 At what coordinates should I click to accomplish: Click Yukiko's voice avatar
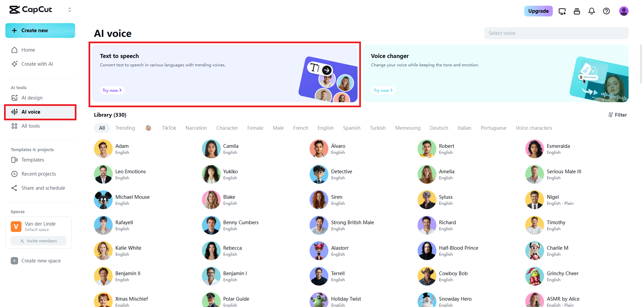[x=211, y=174]
